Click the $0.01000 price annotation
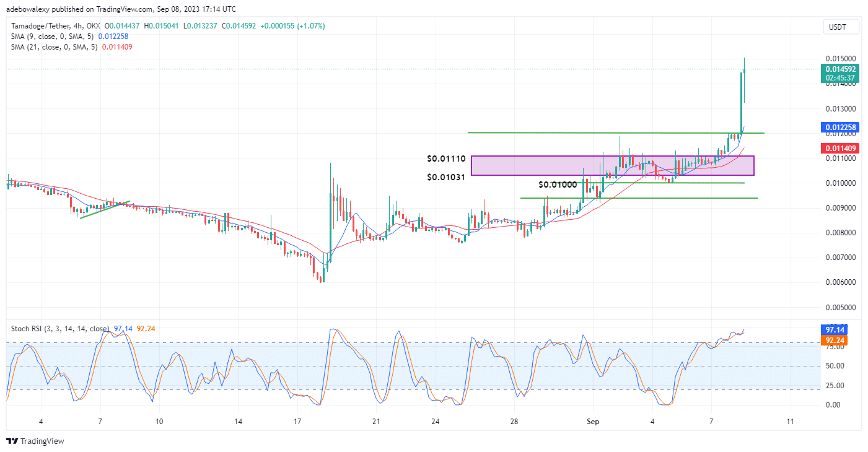Screen dimensions: 868x452 558,185
